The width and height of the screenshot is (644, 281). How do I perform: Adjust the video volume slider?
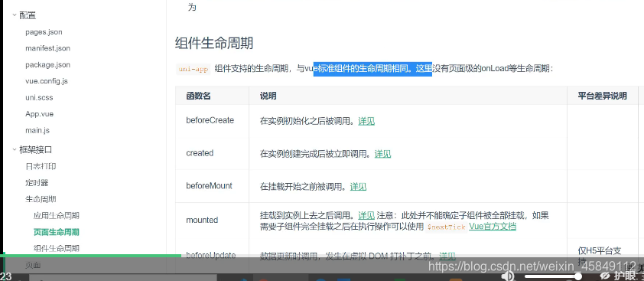[553, 276]
